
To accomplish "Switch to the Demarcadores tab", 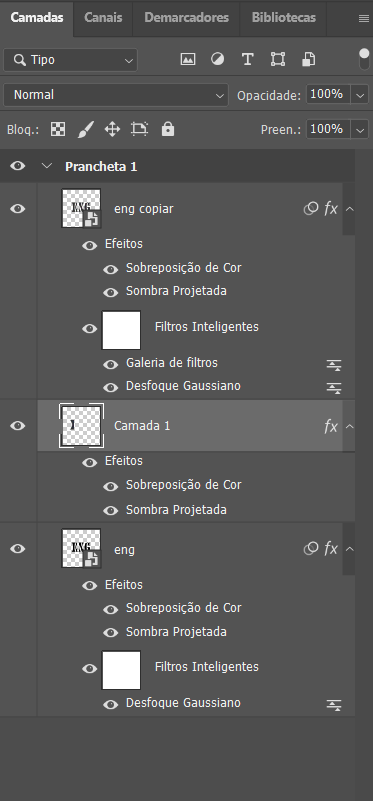I will 186,17.
